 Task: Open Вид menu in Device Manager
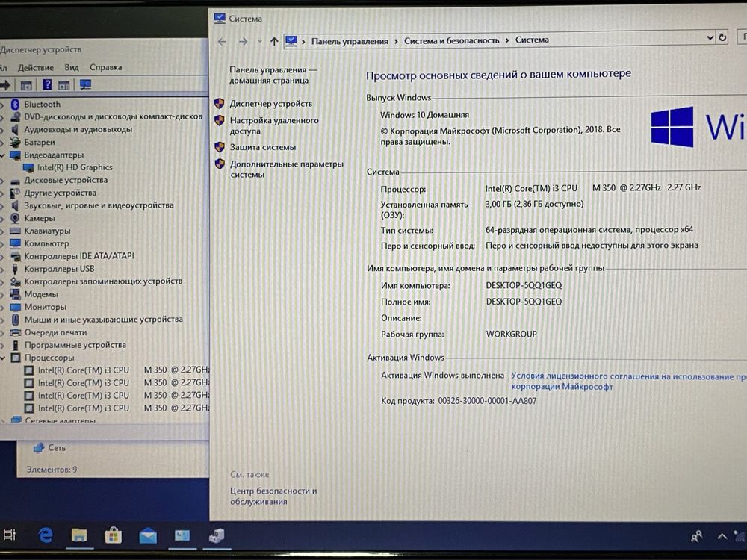72,68
